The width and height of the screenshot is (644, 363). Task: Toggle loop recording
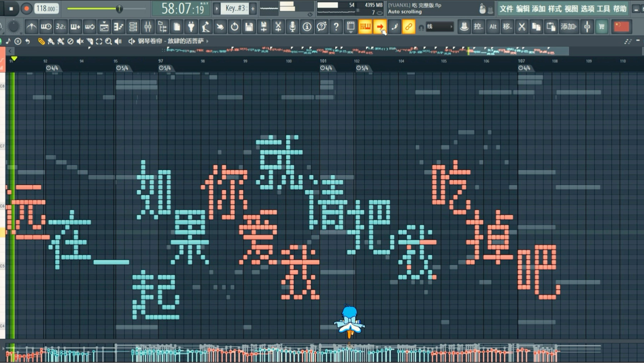pyautogui.click(x=90, y=27)
